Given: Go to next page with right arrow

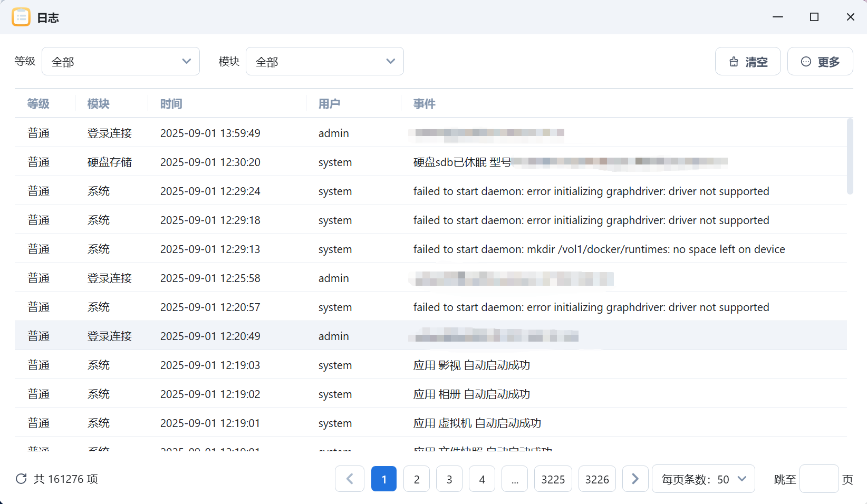Looking at the screenshot, I should [635, 479].
